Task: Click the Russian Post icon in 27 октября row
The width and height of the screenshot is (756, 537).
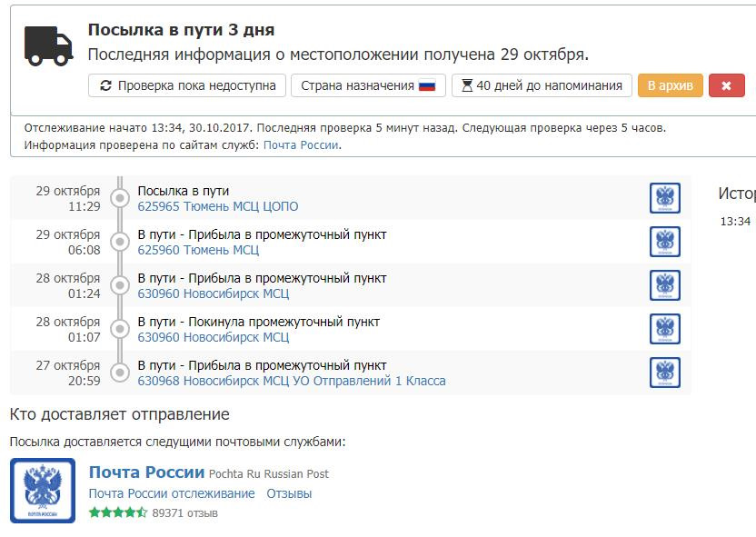Action: (x=665, y=373)
